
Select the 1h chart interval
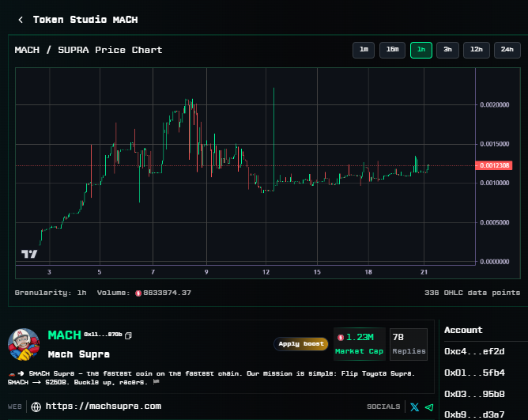421,50
